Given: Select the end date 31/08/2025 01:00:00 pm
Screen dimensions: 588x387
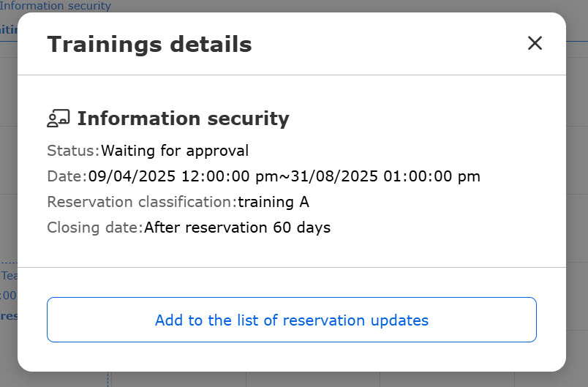Looking at the screenshot, I should (x=385, y=176).
